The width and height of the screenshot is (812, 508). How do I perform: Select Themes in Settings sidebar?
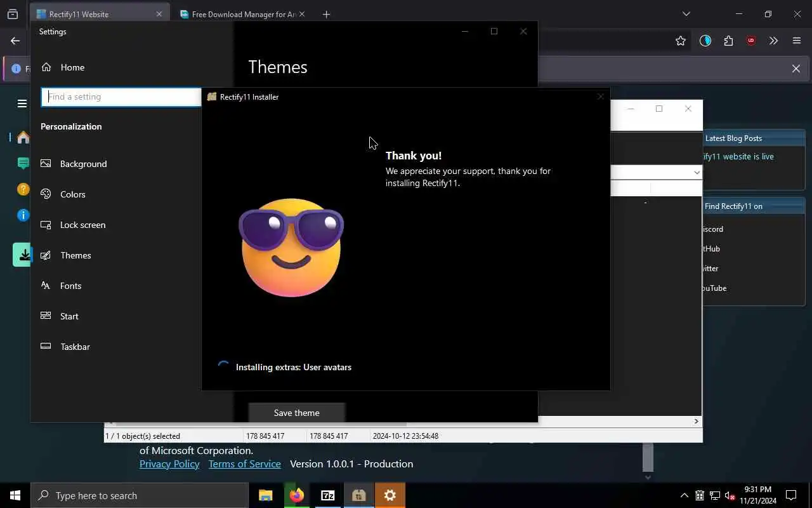(x=75, y=255)
